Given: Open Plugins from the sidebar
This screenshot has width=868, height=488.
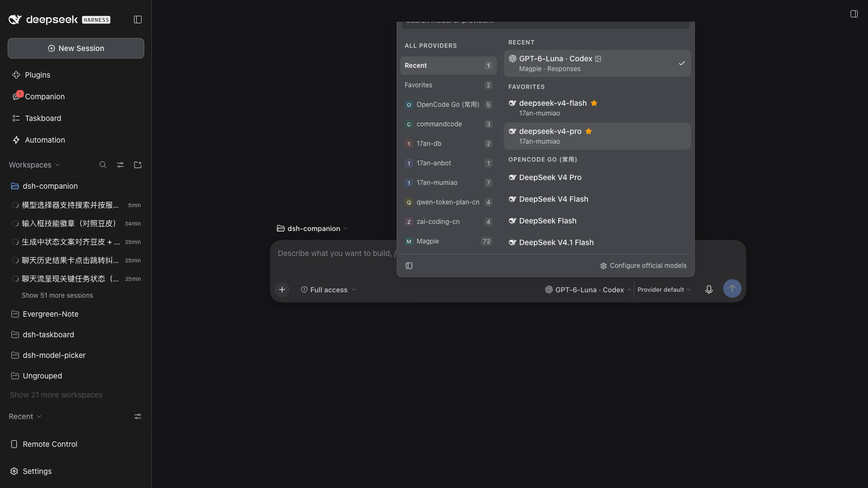Looking at the screenshot, I should pos(76,75).
